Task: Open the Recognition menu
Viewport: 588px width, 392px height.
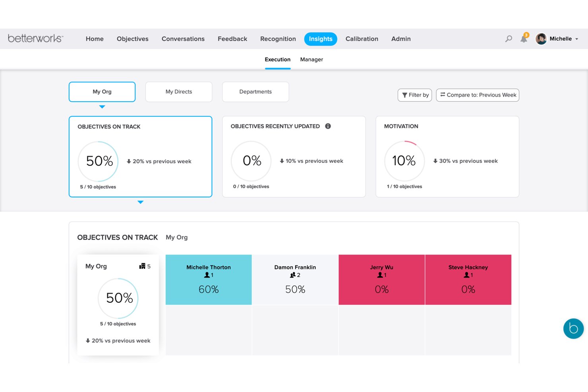Action: pyautogui.click(x=278, y=39)
